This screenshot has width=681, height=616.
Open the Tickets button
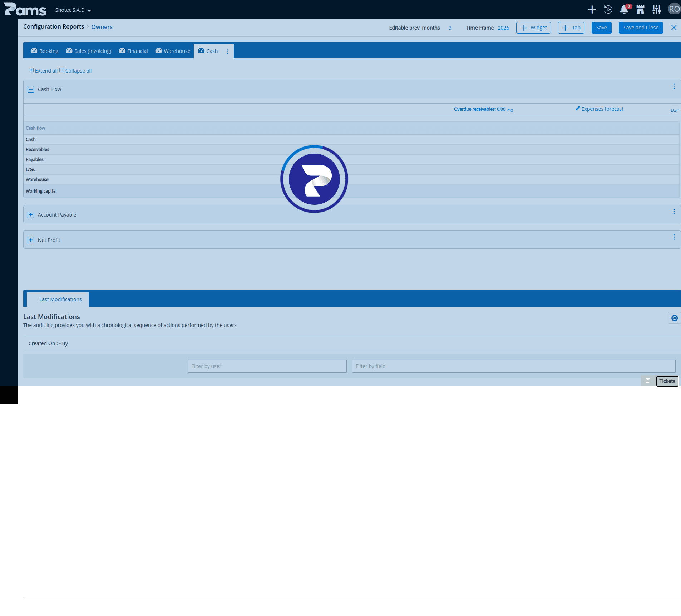coord(667,381)
